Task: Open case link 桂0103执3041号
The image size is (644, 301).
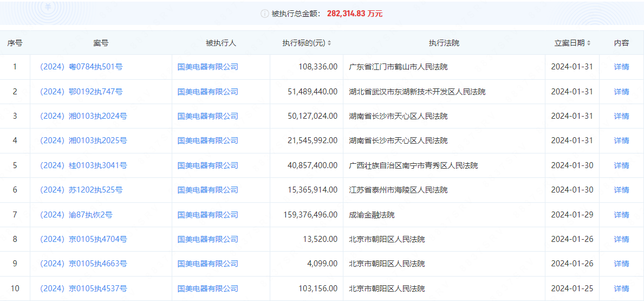Action: pos(83,165)
